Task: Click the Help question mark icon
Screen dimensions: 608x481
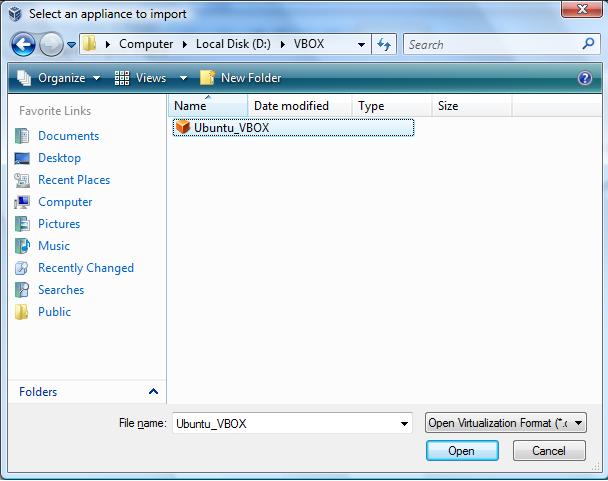Action: (585, 78)
